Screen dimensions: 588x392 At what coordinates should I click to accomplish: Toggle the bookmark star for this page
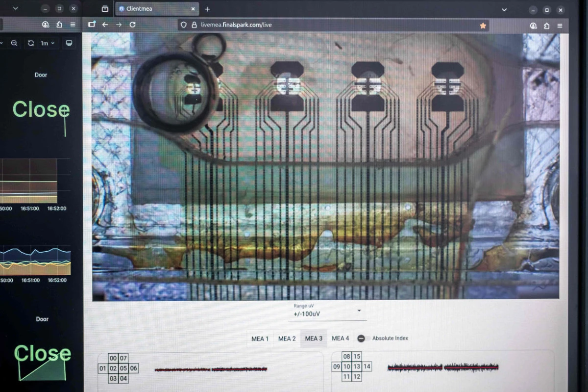(483, 26)
